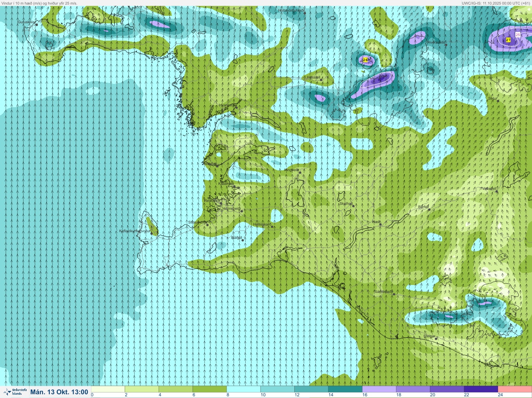Click the 16–18 m/s lavender legend swatch
The image size is (532, 398).
tap(379, 389)
